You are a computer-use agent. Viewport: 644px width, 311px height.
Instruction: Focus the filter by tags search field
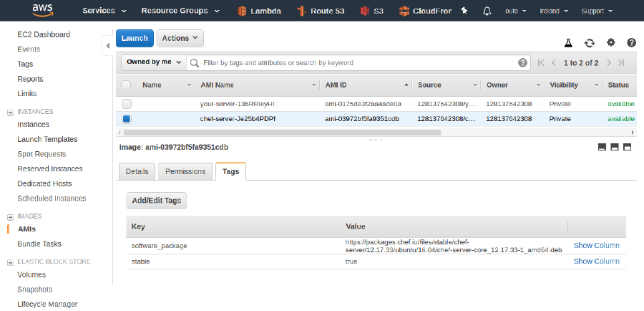pyautogui.click(x=358, y=63)
